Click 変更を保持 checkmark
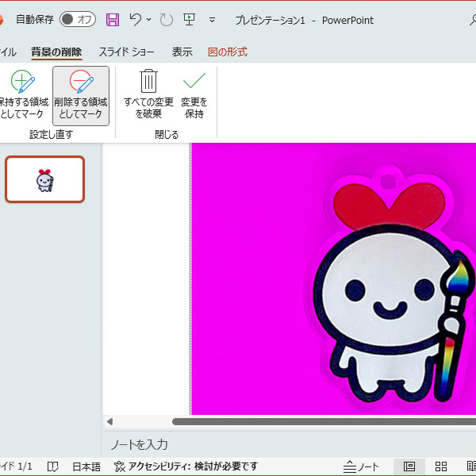 194,94
